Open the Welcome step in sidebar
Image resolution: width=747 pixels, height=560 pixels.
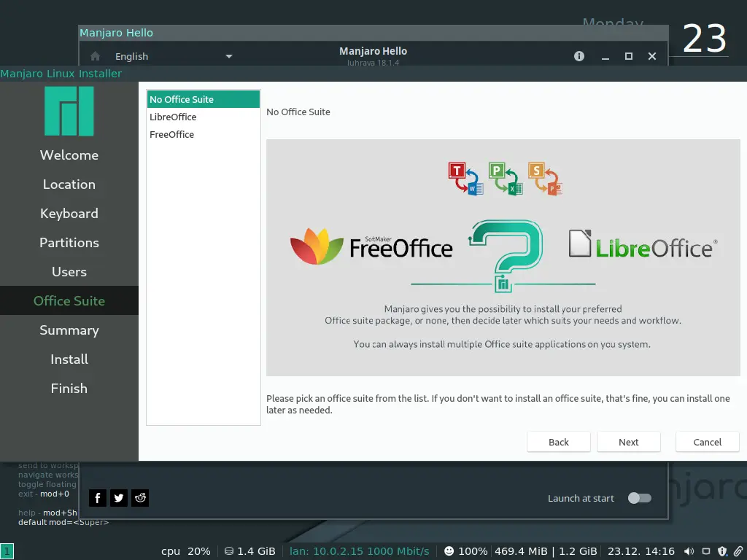[69, 155]
